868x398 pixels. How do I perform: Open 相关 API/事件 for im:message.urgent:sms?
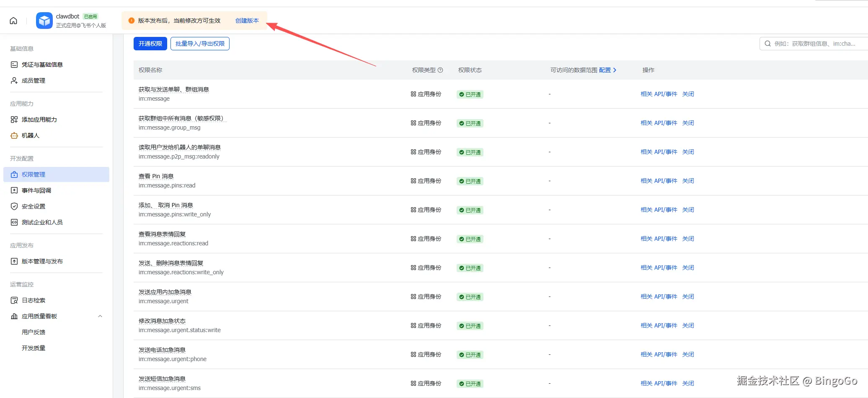[659, 383]
